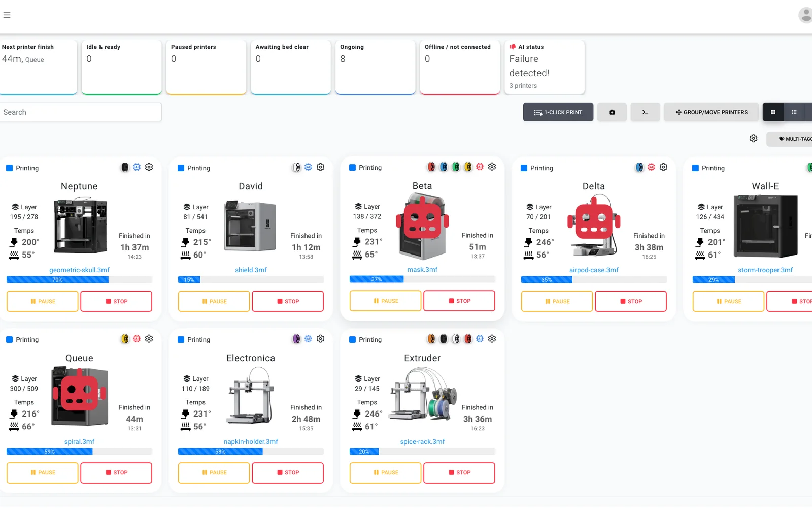Open dashboard settings gear near Multi-Tag
Image resolution: width=812 pixels, height=508 pixels.
tap(754, 139)
